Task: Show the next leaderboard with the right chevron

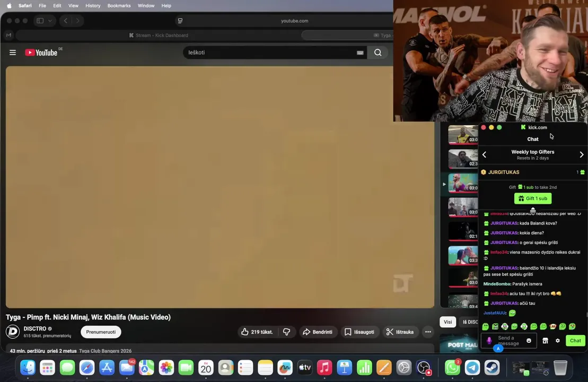Action: (582, 154)
